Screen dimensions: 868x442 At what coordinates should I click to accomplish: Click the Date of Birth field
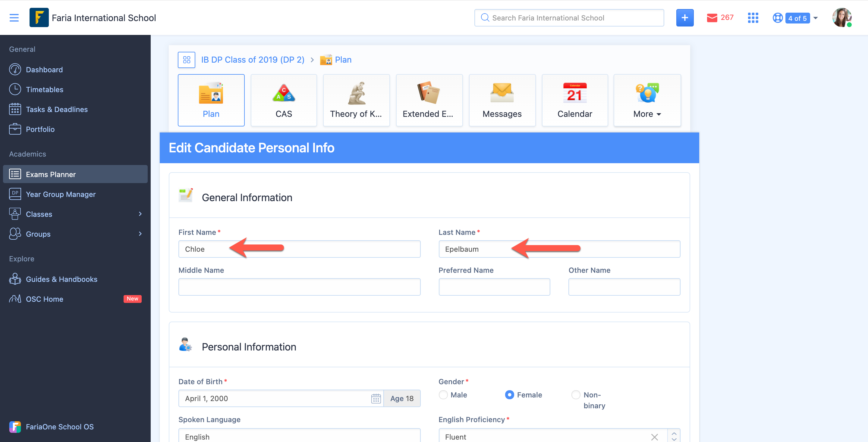[x=281, y=399]
